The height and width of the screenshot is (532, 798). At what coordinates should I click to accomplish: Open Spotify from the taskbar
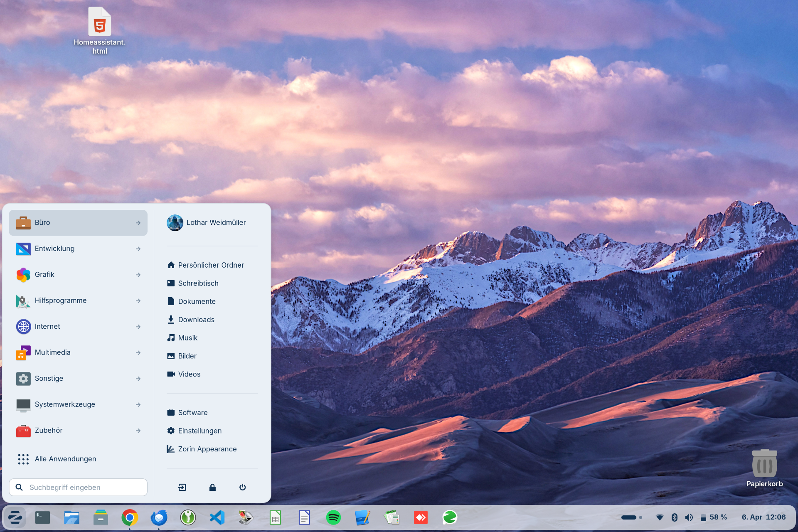point(333,517)
